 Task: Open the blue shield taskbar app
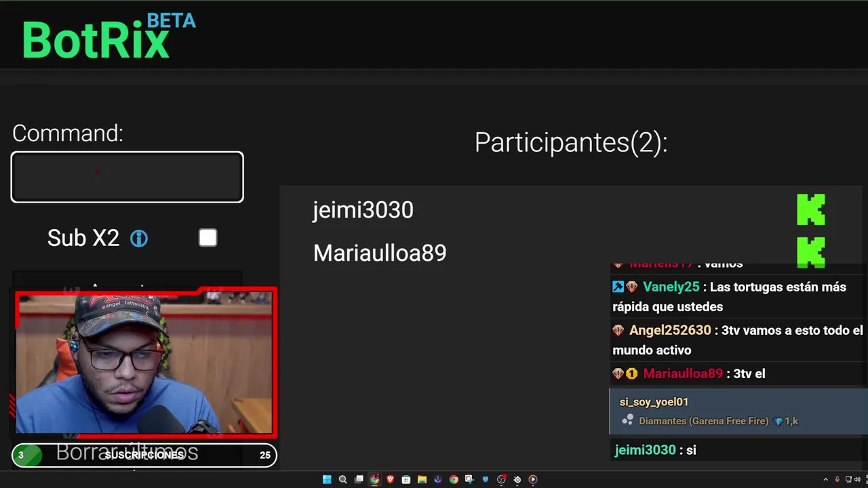486,479
